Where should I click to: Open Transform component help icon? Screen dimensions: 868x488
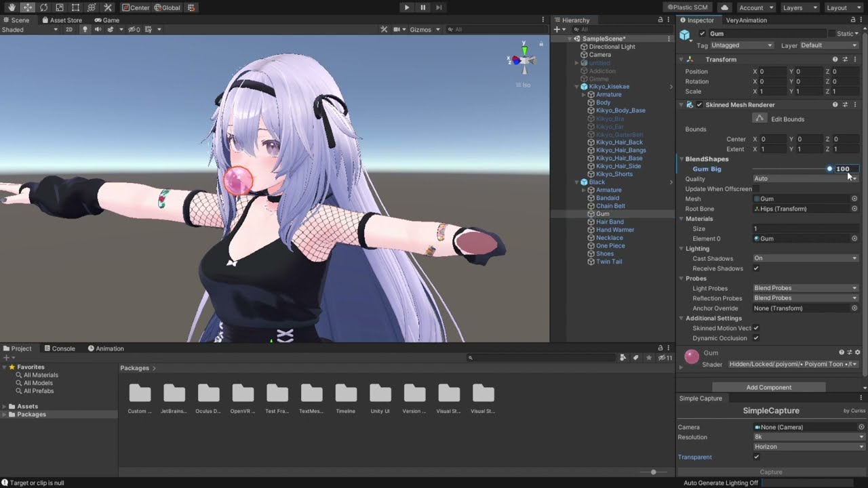tap(835, 60)
